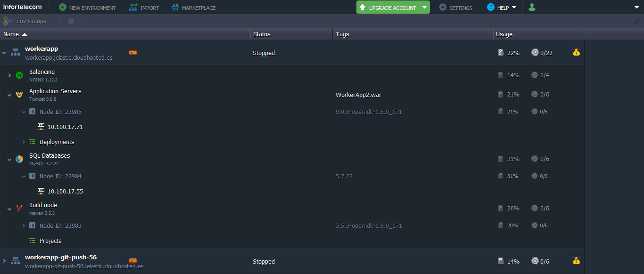The width and height of the screenshot is (644, 274).
Task: Click the workerapp-git-push-56 Stopped status
Action: pos(264,261)
